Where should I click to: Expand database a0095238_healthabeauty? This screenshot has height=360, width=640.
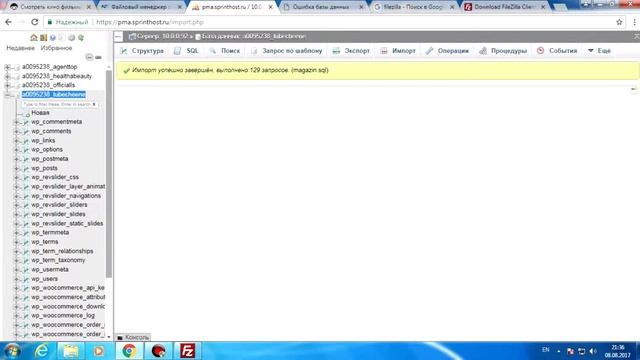point(7,76)
